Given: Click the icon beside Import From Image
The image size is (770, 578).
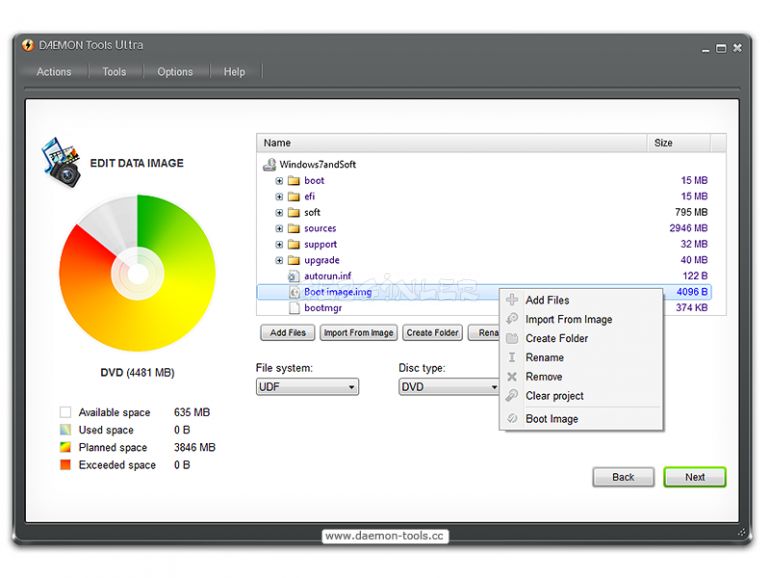Looking at the screenshot, I should [x=512, y=319].
